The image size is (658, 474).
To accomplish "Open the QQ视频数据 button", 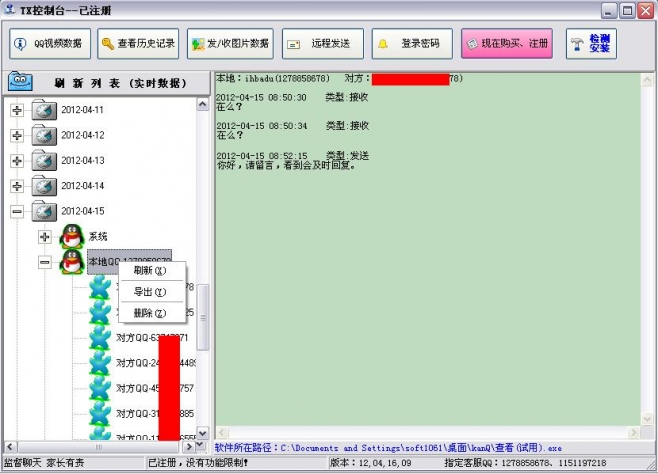I will (x=50, y=44).
